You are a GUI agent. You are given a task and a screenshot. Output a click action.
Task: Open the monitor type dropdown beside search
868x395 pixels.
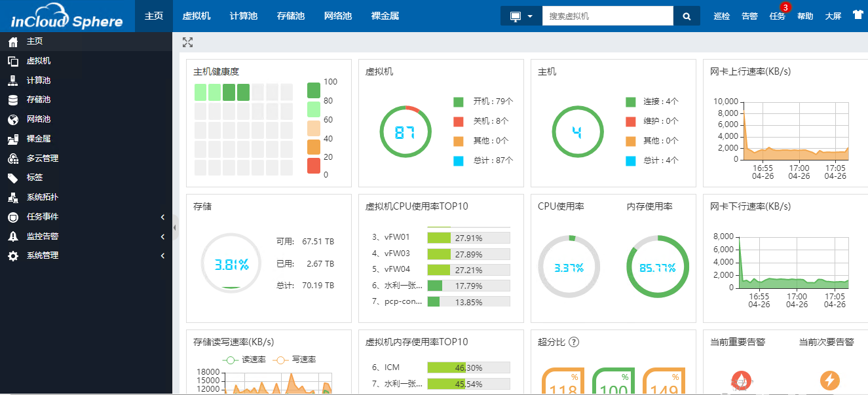pyautogui.click(x=521, y=16)
